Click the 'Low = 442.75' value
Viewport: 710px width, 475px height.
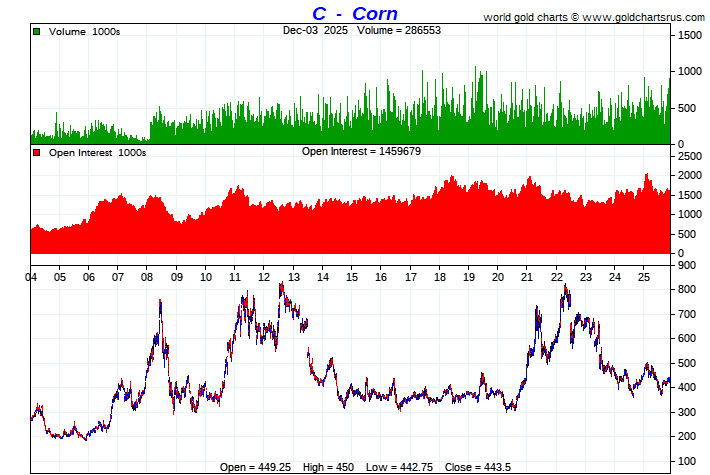point(399,467)
